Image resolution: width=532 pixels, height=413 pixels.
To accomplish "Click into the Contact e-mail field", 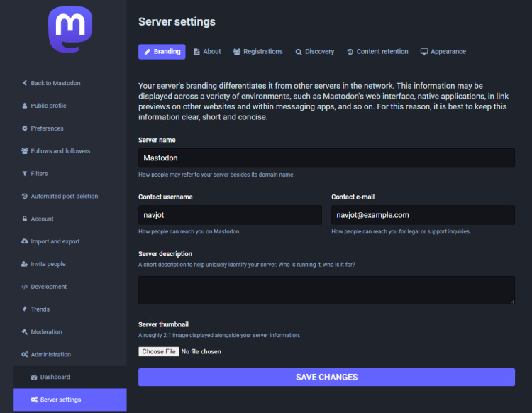I will pyautogui.click(x=423, y=215).
